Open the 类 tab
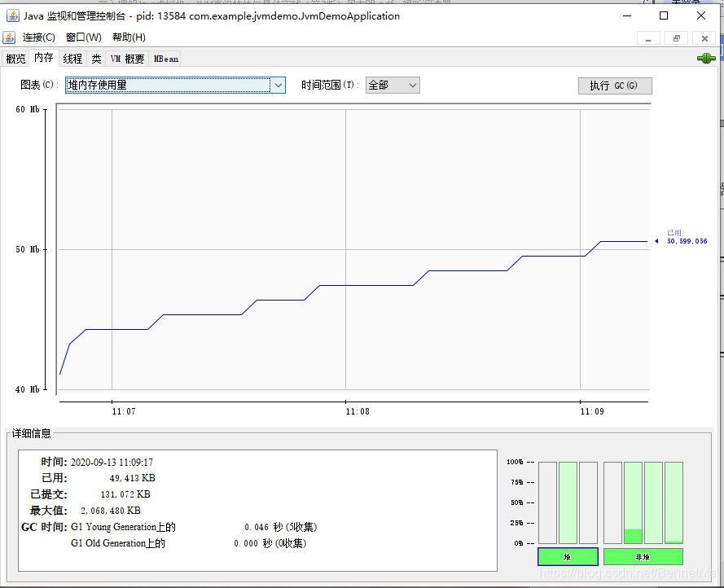The height and width of the screenshot is (588, 724). [x=96, y=59]
